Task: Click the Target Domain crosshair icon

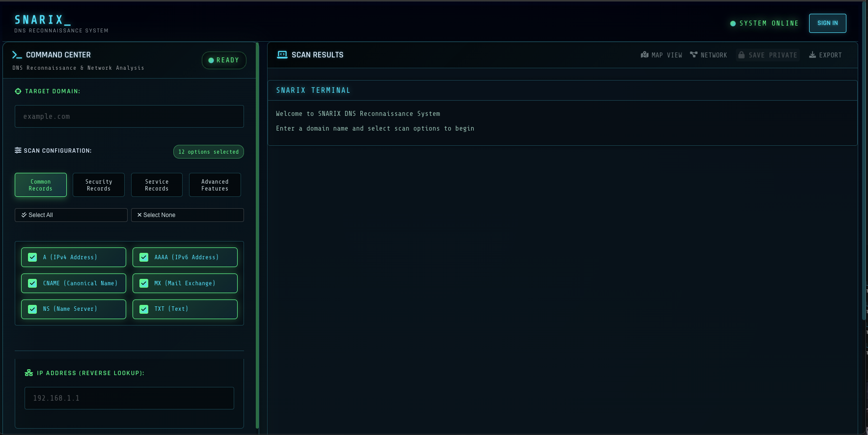Action: (18, 91)
